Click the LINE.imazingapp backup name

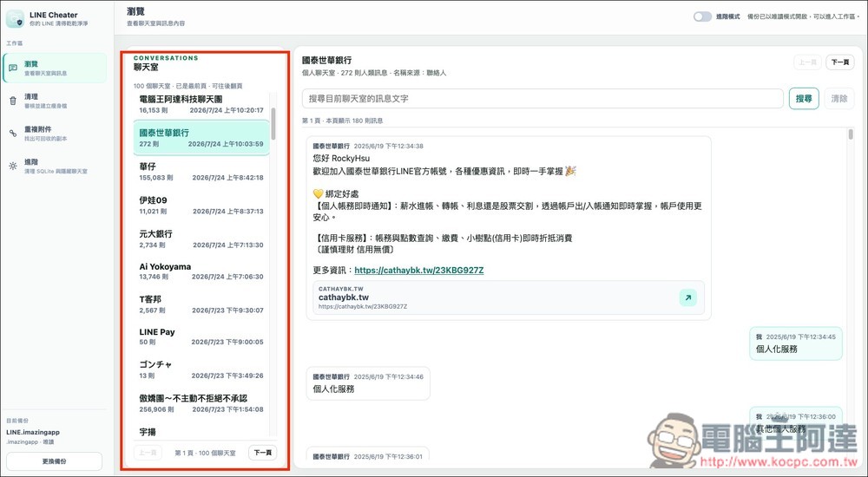tap(33, 432)
